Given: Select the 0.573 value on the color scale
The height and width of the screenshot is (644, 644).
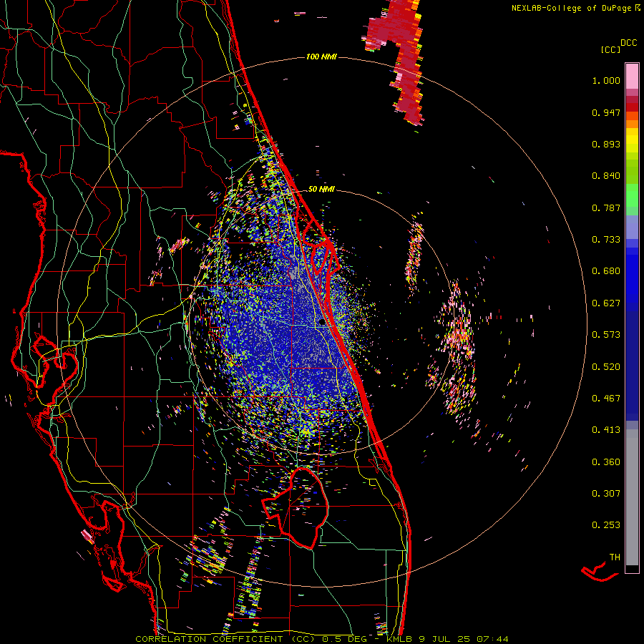Looking at the screenshot, I should (606, 335).
